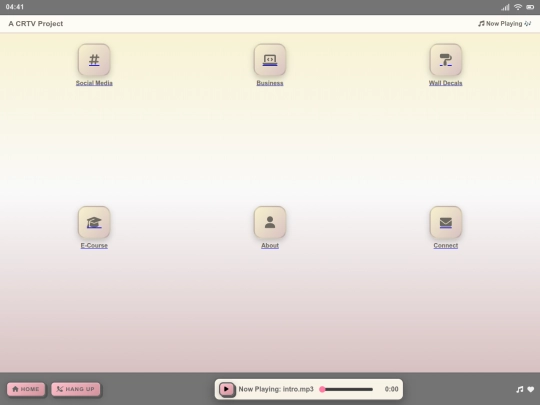The height and width of the screenshot is (405, 540).
Task: Click the Now Playing: intro.mp3 label
Action: (x=276, y=389)
